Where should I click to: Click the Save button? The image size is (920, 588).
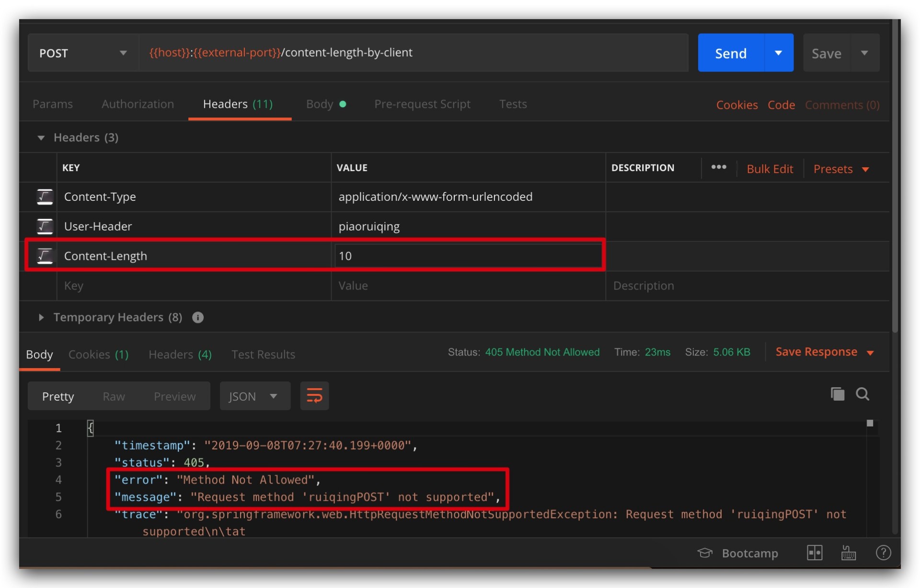(x=827, y=53)
